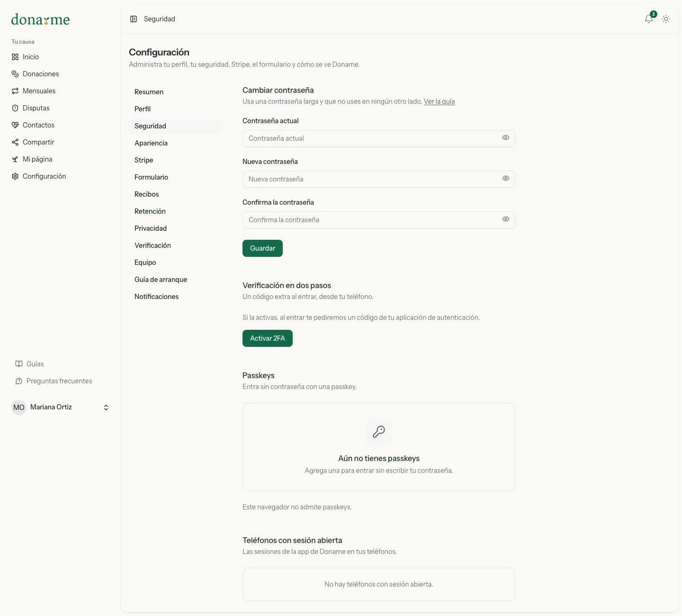682x616 pixels.
Task: Select the Equipo settings tab
Action: click(x=174, y=263)
